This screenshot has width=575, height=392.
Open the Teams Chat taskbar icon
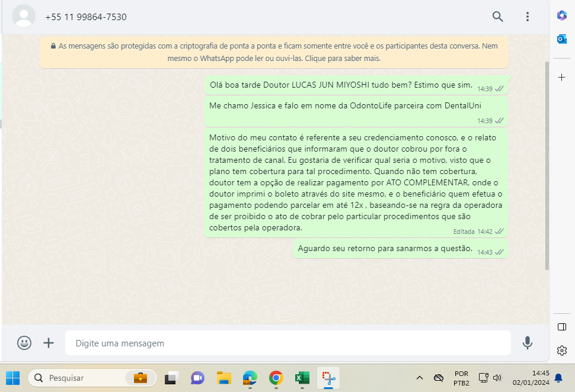point(197,378)
